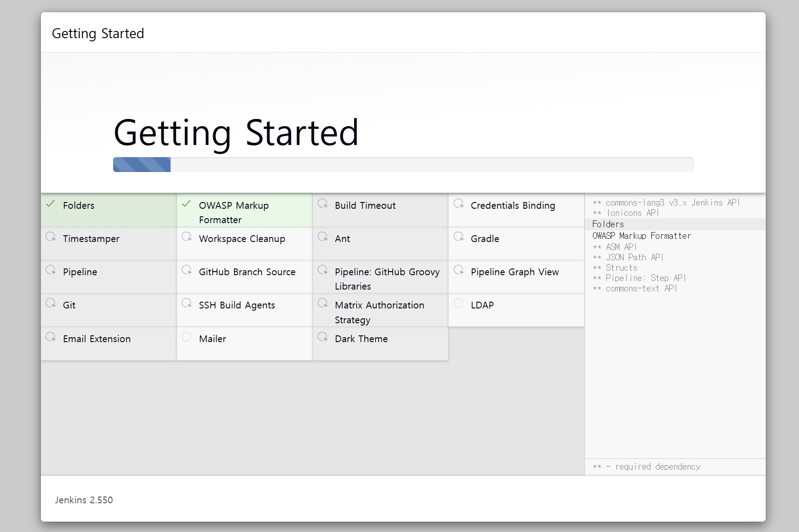This screenshot has height=532, width=799.
Task: Click the Timestamper plugin name
Action: tap(91, 239)
